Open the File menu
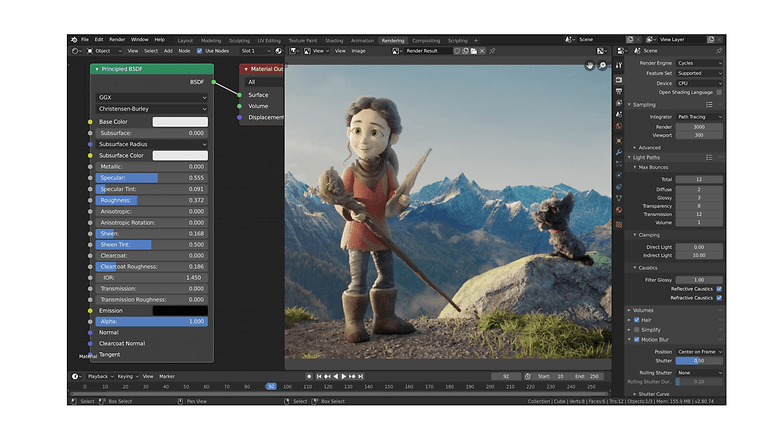 85,39
